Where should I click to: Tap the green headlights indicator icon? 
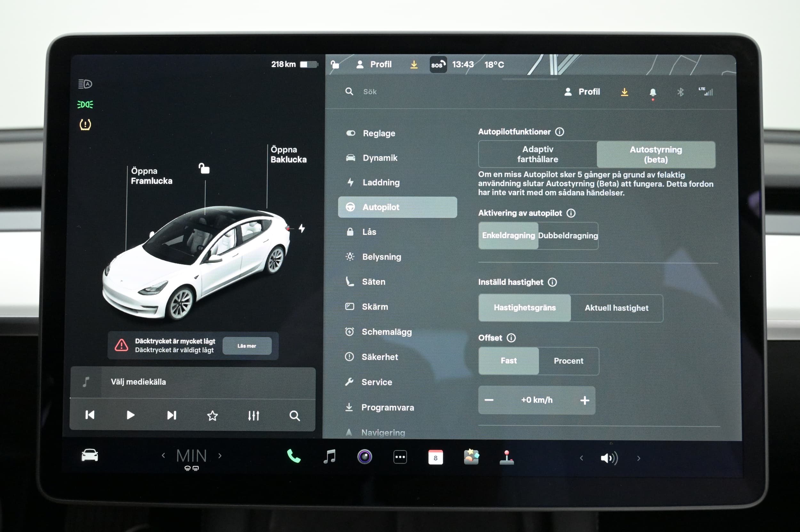pos(85,105)
